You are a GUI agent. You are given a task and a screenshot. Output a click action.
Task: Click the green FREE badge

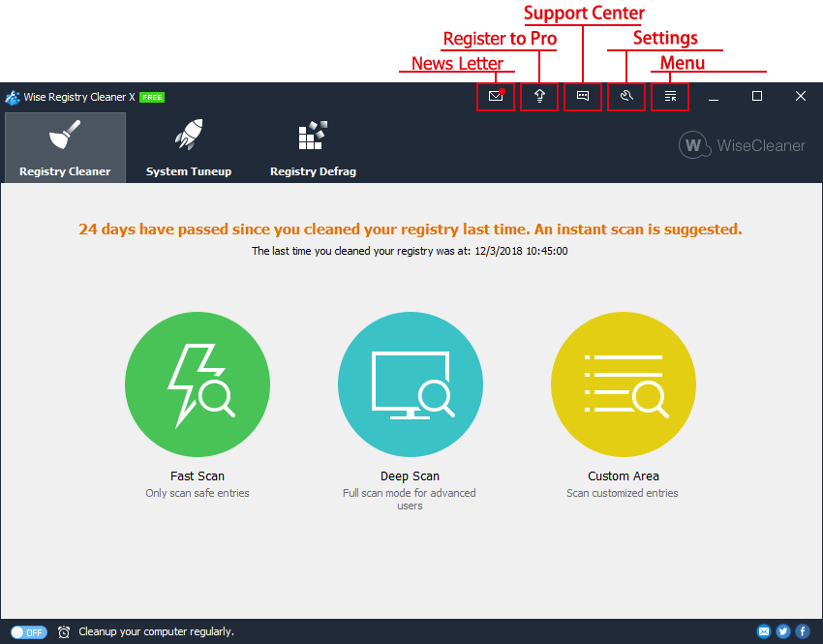[152, 97]
